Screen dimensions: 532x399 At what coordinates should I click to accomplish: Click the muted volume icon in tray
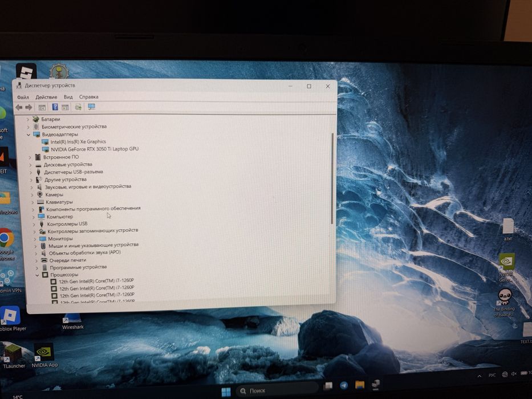coord(514,373)
